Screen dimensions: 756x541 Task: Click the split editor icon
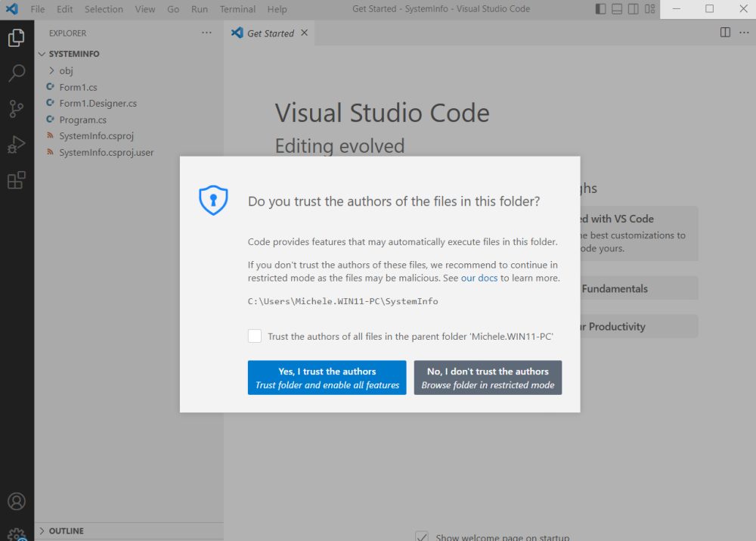[725, 33]
